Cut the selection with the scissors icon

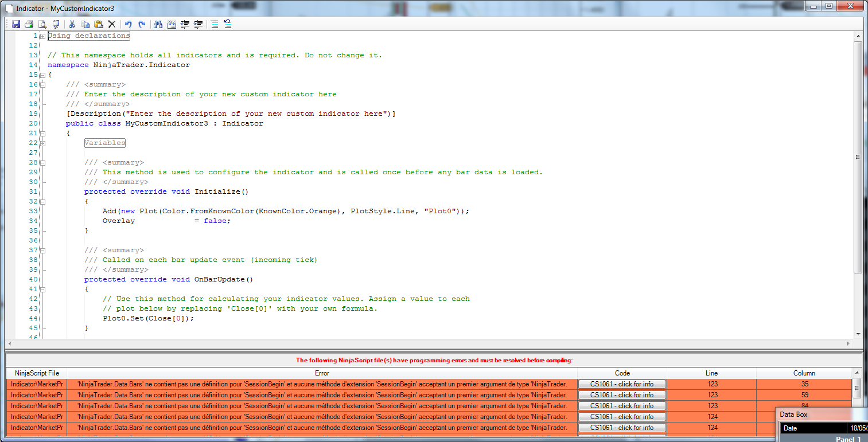point(72,24)
